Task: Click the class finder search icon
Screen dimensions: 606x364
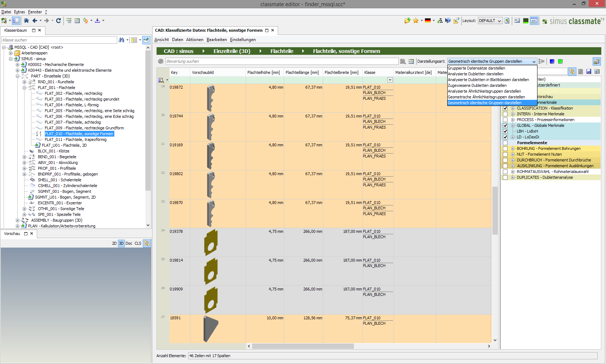Action: (x=4, y=21)
